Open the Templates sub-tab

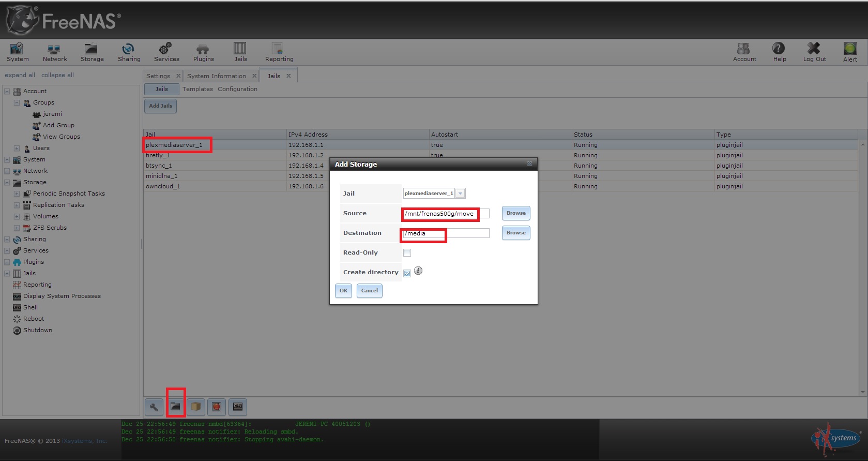[197, 89]
